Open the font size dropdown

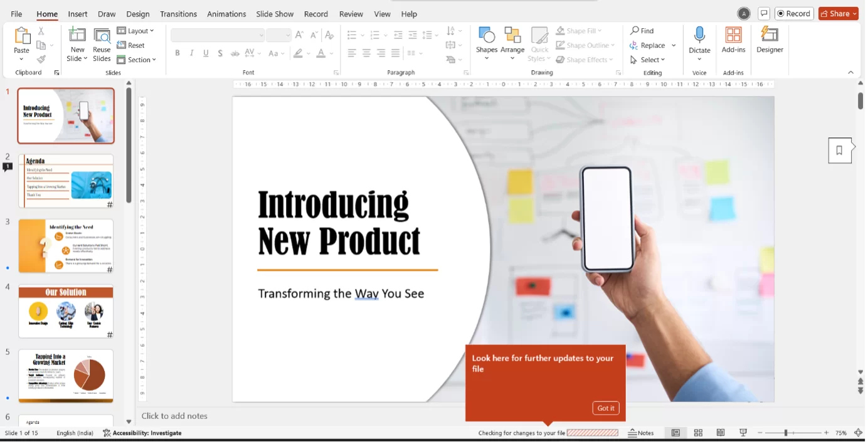288,34
